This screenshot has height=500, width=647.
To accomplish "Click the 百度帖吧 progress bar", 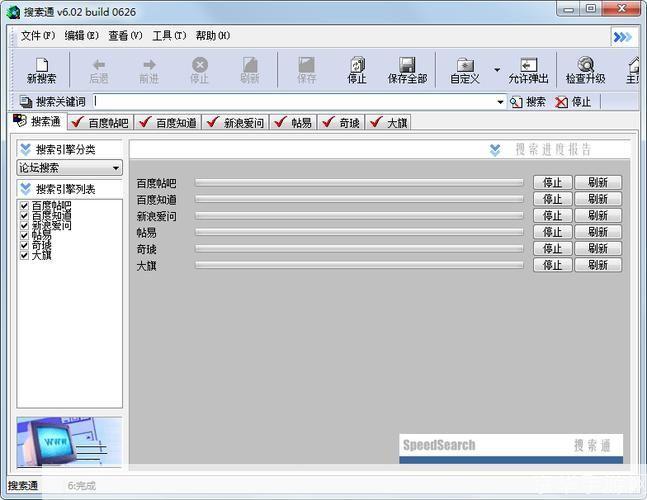I will [x=359, y=182].
